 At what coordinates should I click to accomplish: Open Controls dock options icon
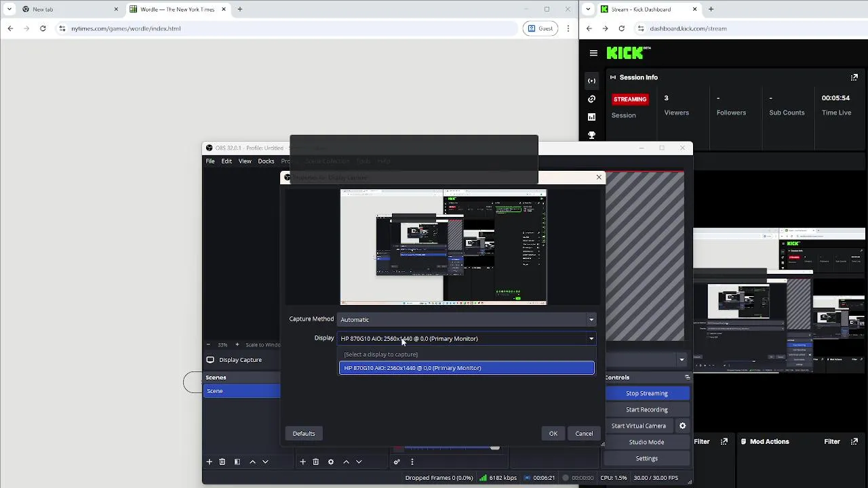tap(687, 378)
